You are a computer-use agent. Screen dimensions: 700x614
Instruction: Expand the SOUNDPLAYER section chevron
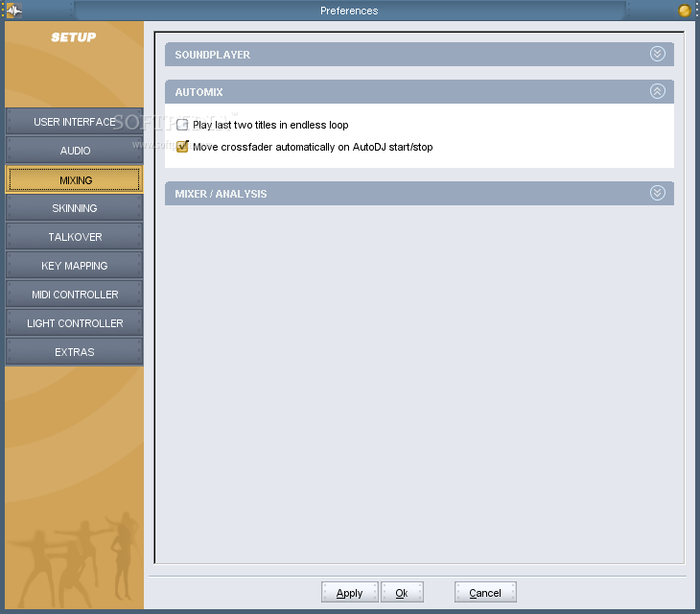(657, 54)
